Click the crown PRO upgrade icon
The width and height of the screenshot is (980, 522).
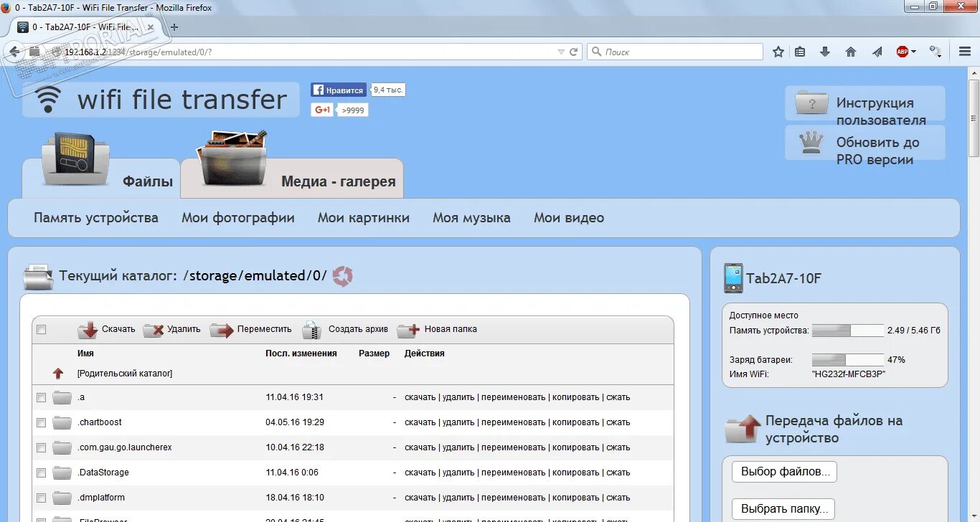click(x=811, y=142)
